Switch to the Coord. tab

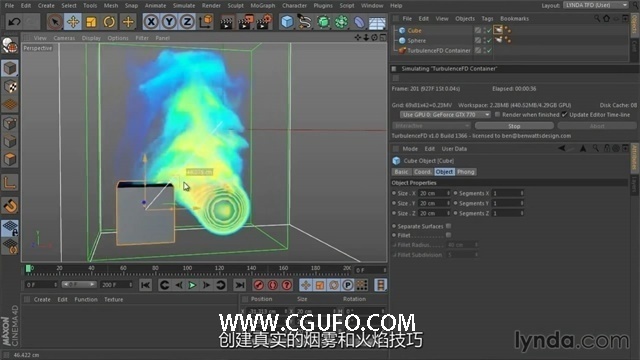[x=422, y=172]
